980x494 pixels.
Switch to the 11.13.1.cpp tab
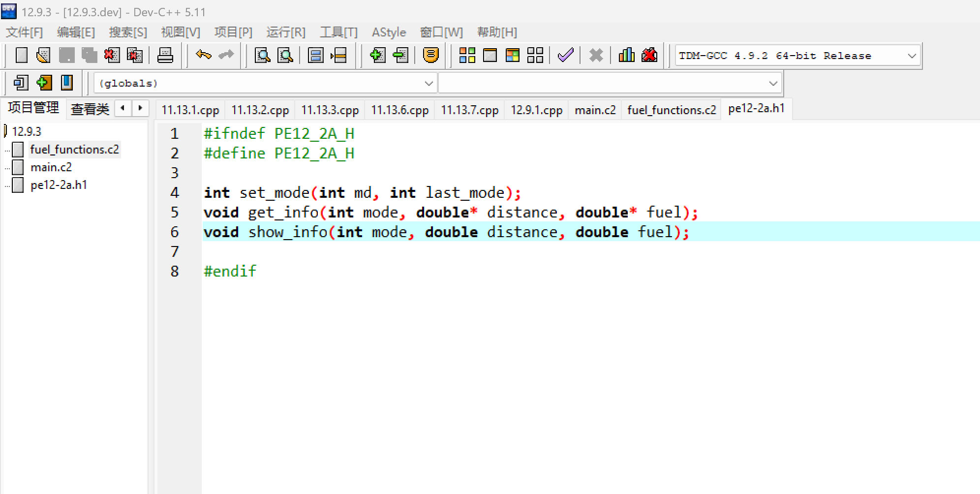190,110
